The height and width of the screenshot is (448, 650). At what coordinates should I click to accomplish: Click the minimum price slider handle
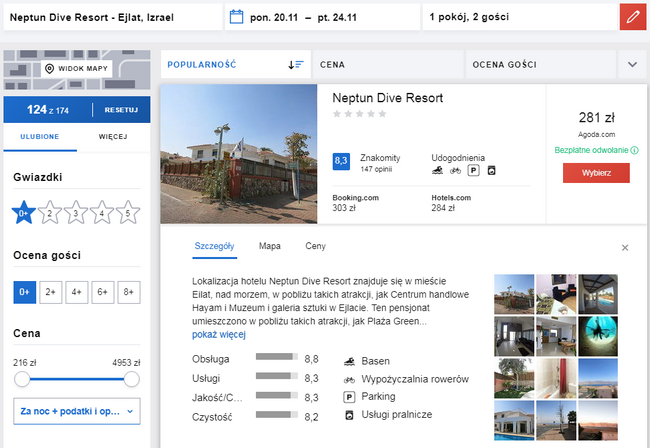coord(22,379)
